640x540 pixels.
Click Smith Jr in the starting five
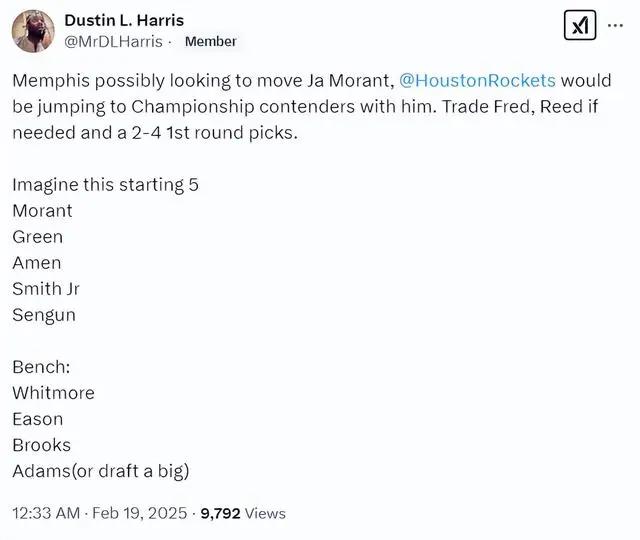pos(46,289)
